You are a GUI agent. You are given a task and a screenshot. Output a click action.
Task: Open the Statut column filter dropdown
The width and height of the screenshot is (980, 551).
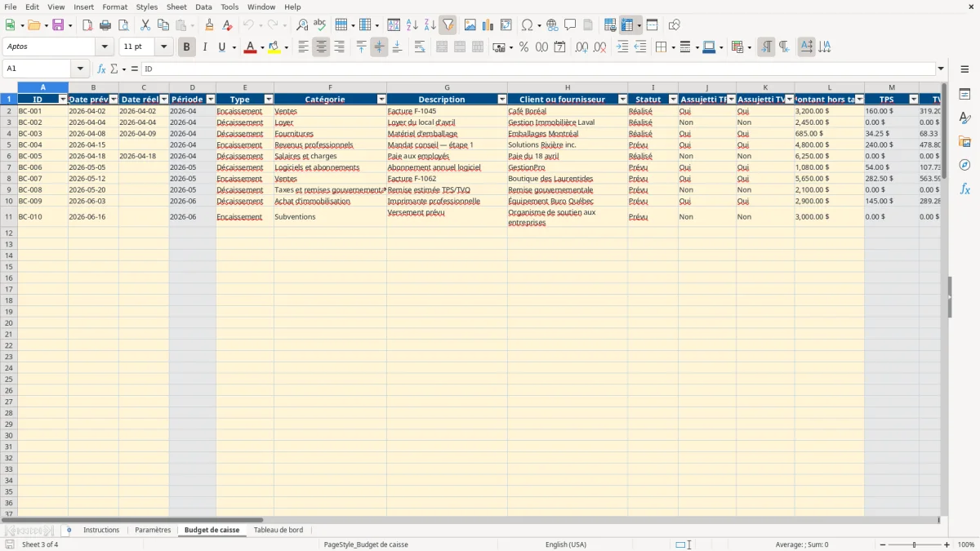673,100
